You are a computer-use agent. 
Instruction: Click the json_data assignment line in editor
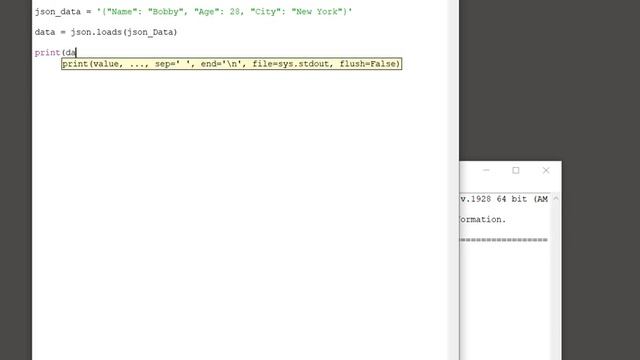(193, 12)
